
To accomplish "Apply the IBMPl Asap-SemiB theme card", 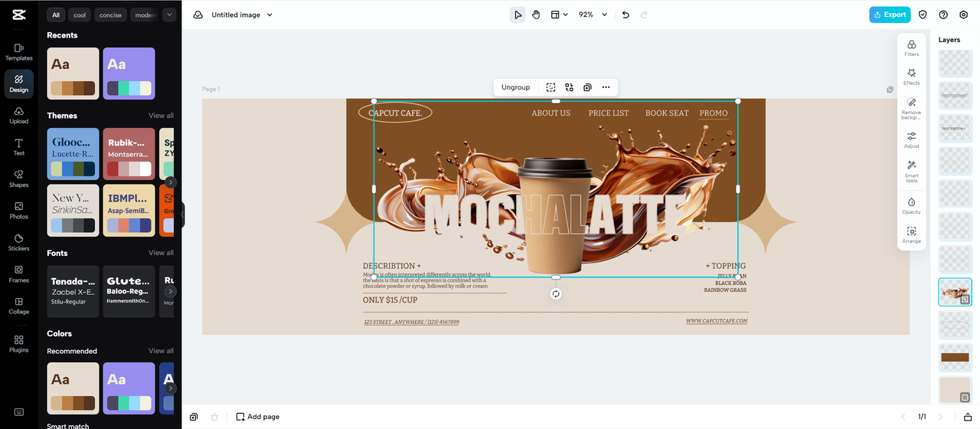I will coord(129,210).
